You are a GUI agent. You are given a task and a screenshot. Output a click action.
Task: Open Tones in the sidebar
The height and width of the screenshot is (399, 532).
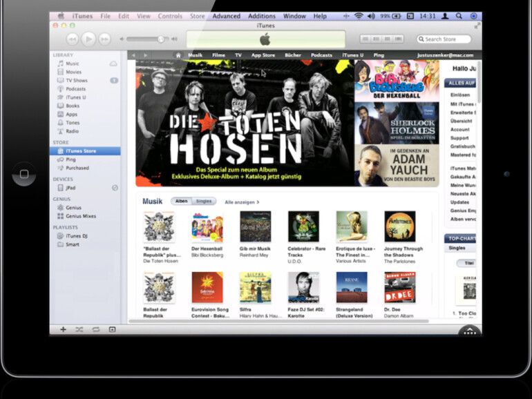73,123
